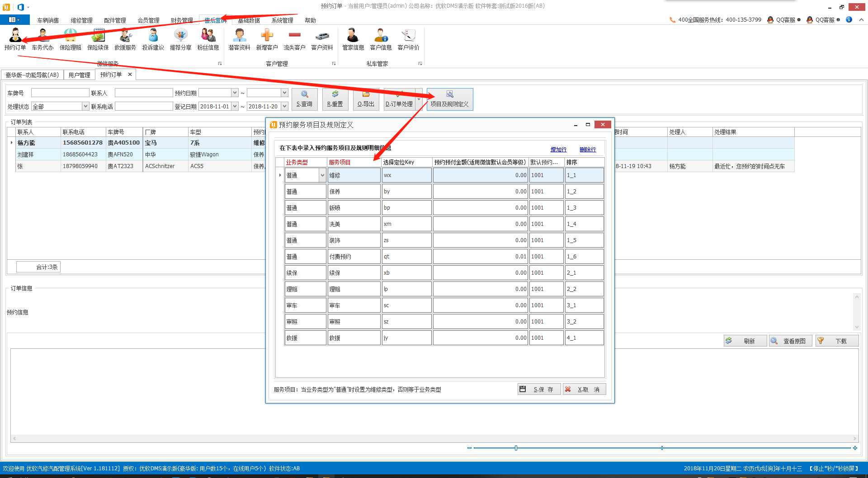Click the 删除行 link in the dialog

(588, 150)
